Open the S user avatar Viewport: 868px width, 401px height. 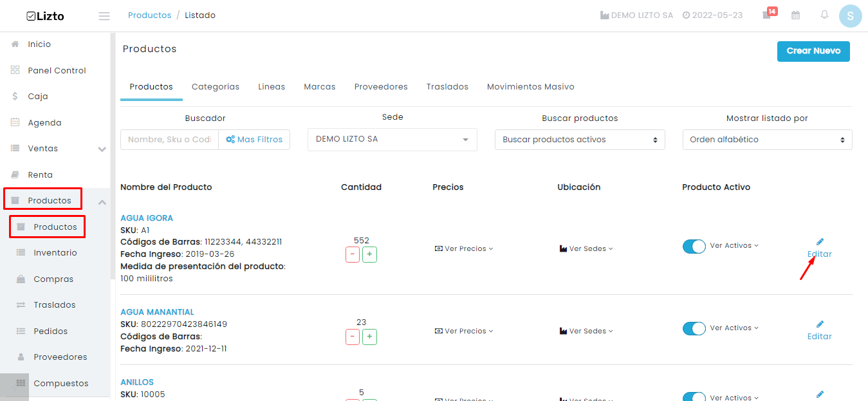tap(850, 16)
